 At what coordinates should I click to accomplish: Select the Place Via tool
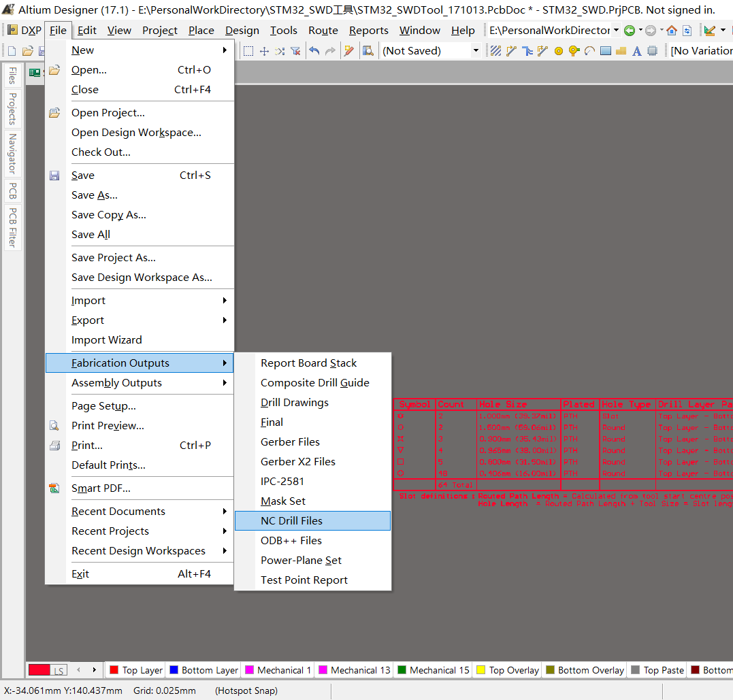[574, 51]
